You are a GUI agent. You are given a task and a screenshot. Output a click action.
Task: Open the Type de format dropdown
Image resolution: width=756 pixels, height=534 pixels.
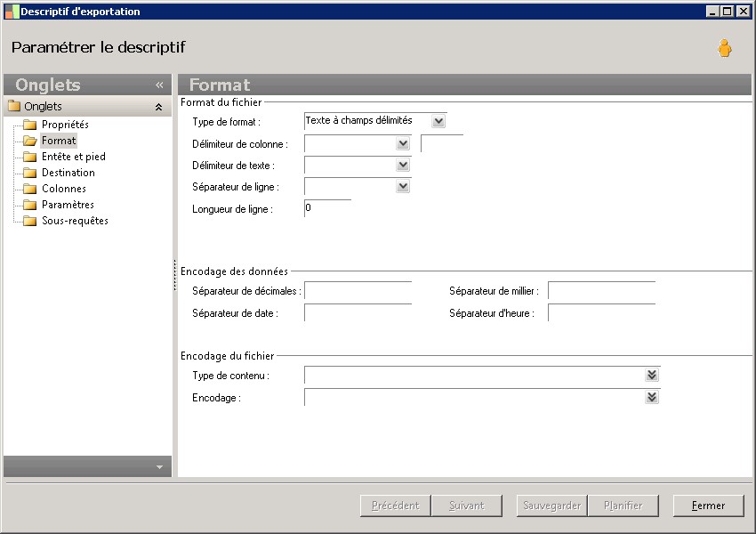coord(438,121)
